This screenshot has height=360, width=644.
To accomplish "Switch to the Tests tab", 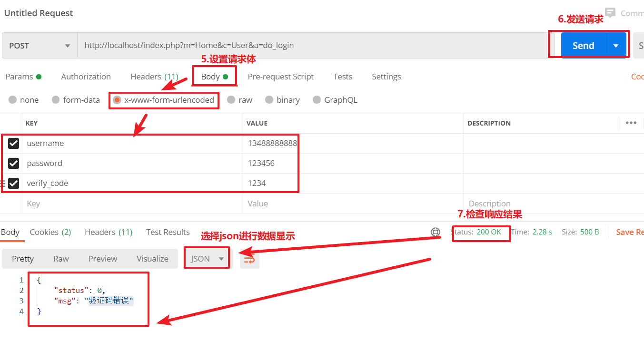I will pyautogui.click(x=343, y=77).
